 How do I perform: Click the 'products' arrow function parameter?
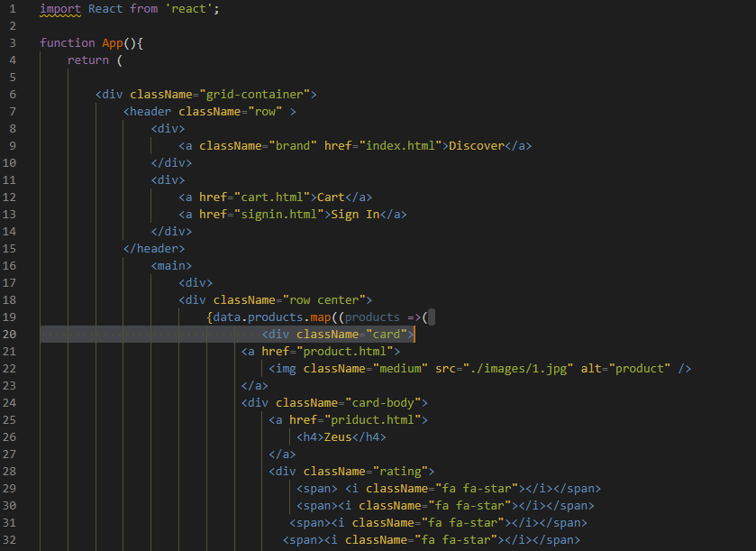tap(372, 317)
